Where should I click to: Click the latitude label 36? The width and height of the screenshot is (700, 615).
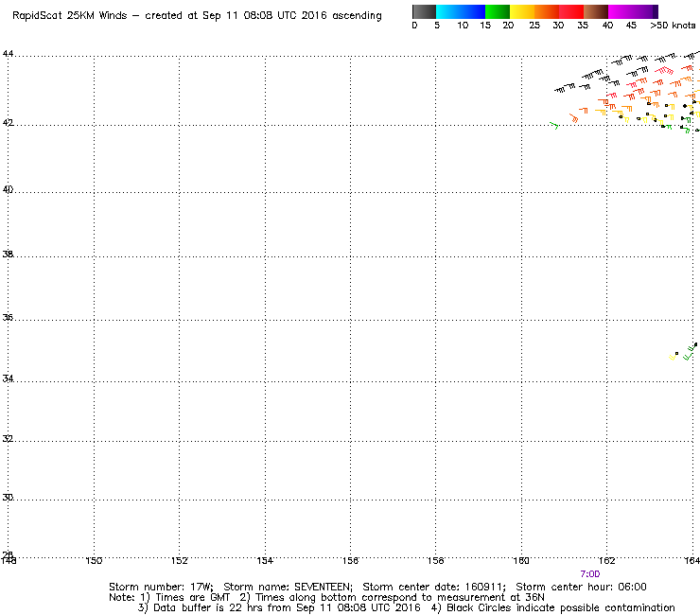[x=8, y=318]
